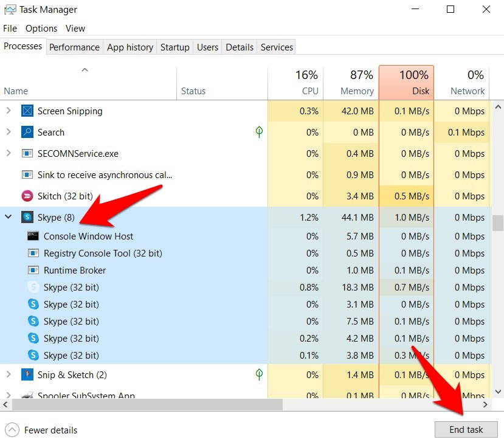Click the Task Manager title bar icon
The width and height of the screenshot is (504, 448).
point(10,10)
